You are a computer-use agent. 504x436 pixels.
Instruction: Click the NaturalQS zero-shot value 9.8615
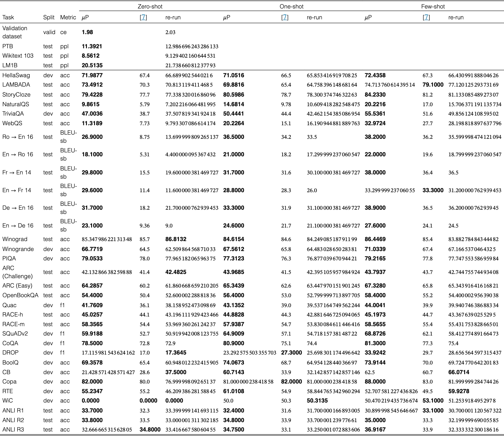pos(90,104)
